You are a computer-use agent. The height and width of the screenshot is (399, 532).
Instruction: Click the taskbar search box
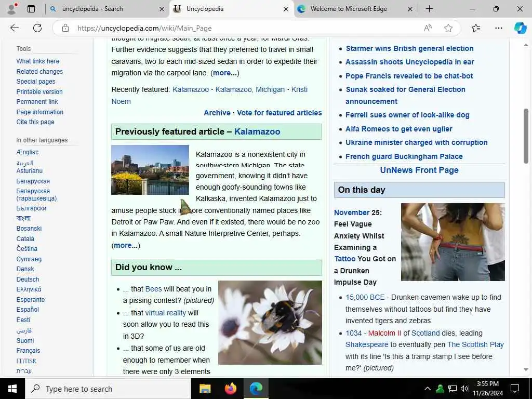(x=108, y=389)
